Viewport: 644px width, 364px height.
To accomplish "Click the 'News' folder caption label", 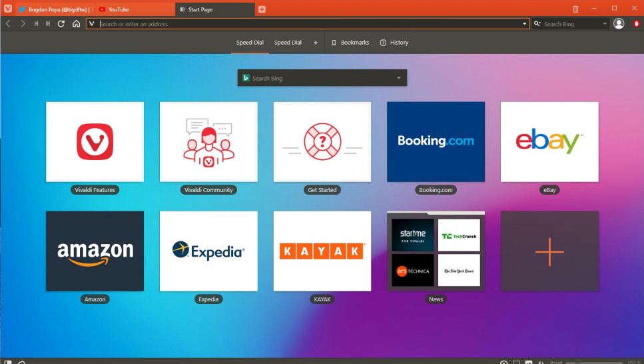I will tap(436, 299).
